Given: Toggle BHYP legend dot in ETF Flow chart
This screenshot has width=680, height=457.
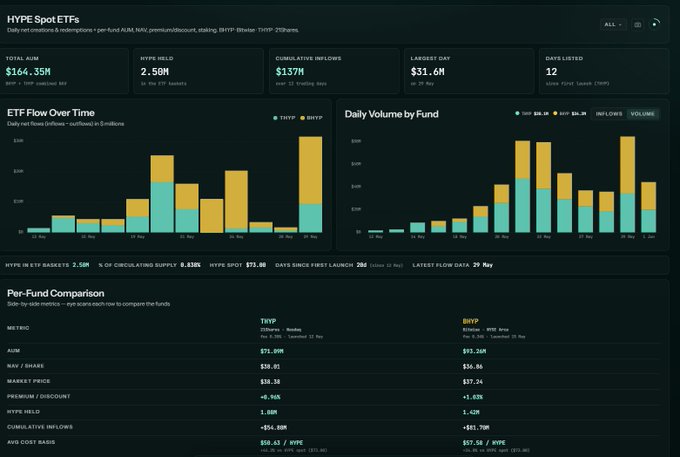Looking at the screenshot, I should 302,118.
